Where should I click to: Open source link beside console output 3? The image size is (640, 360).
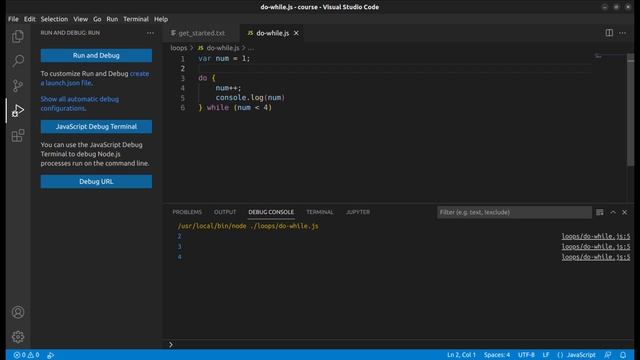pos(596,247)
